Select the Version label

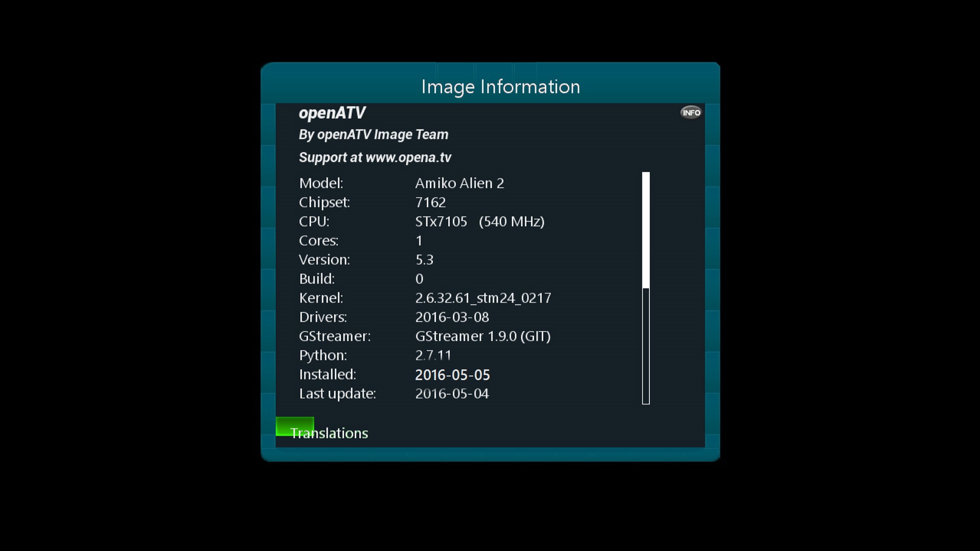(x=324, y=260)
